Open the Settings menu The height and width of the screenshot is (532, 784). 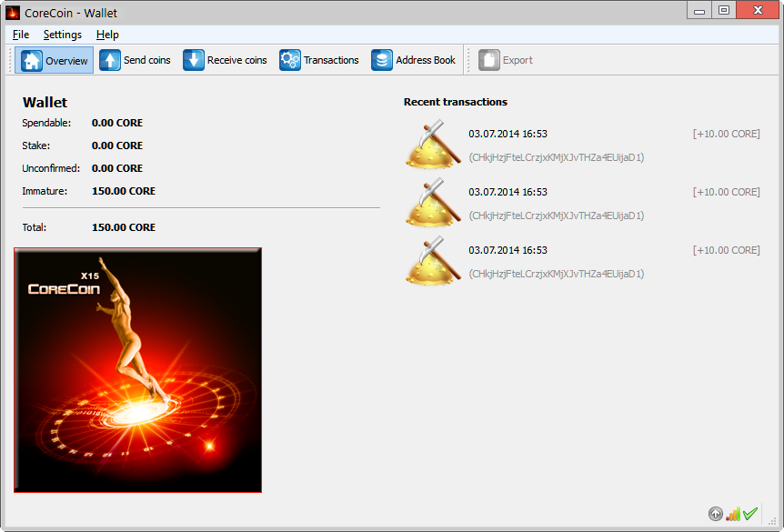[x=63, y=35]
